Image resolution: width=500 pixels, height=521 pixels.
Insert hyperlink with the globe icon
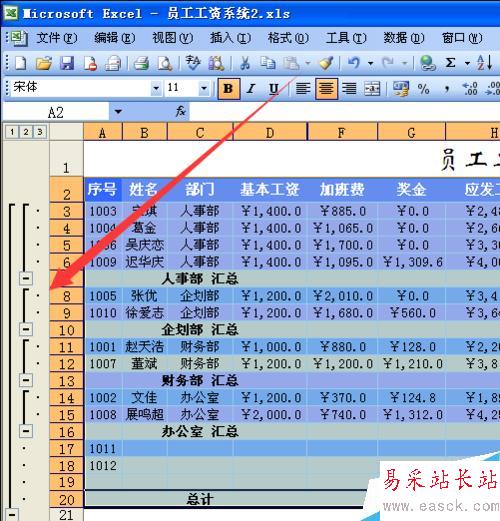click(x=427, y=63)
